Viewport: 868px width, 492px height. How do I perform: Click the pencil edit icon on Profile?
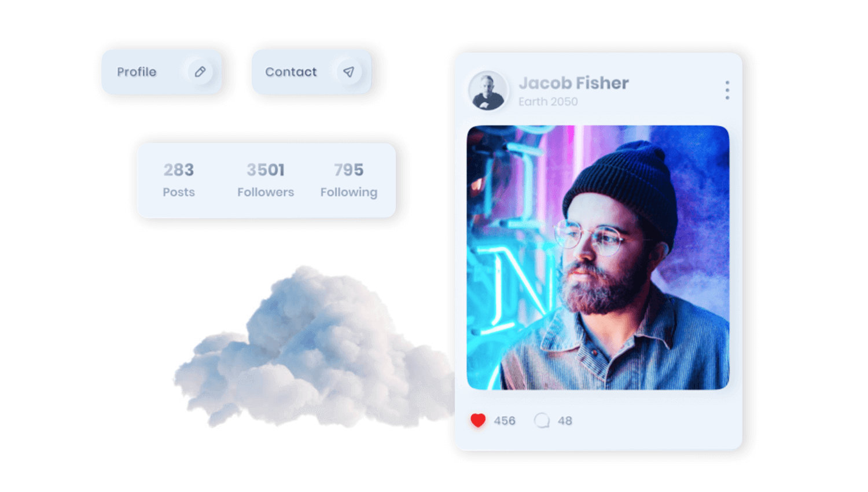200,72
